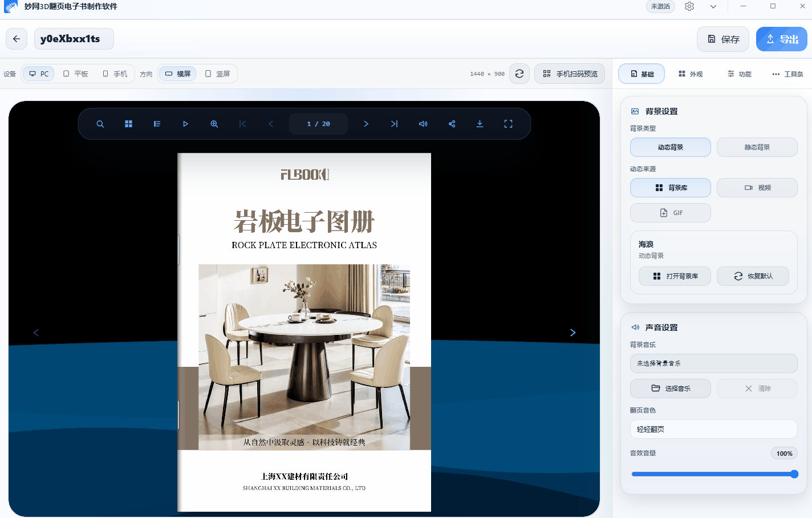Click 恢复默认 to reset background

[753, 276]
